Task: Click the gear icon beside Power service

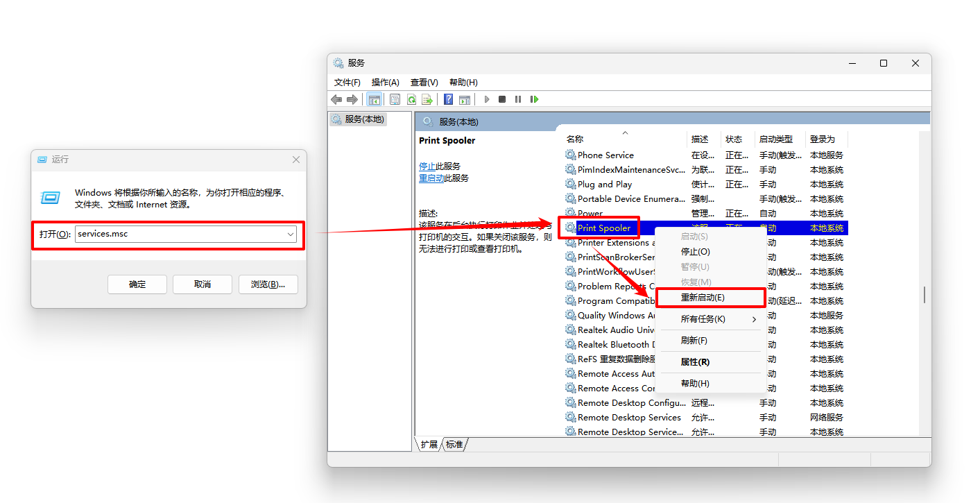Action: [x=571, y=213]
